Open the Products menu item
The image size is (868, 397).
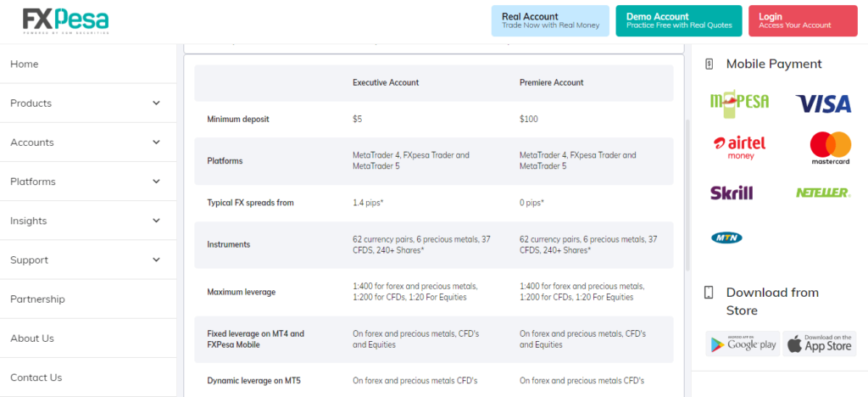[31, 103]
